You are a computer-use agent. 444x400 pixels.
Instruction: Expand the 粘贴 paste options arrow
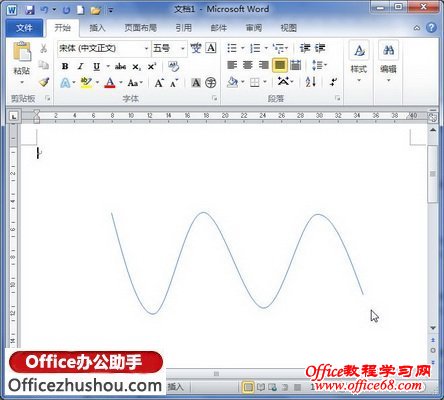tap(22, 82)
